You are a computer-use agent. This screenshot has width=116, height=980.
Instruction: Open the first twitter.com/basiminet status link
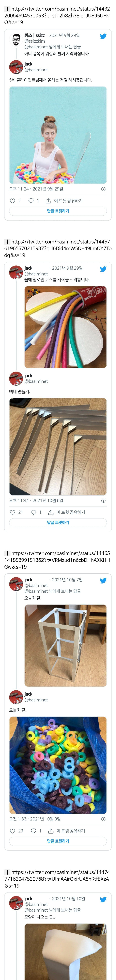58,15
